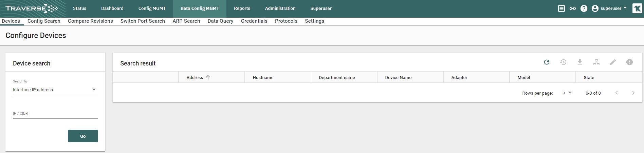Expand the Rows per page selector
Image resolution: width=644 pixels, height=153 pixels.
pyautogui.click(x=567, y=93)
